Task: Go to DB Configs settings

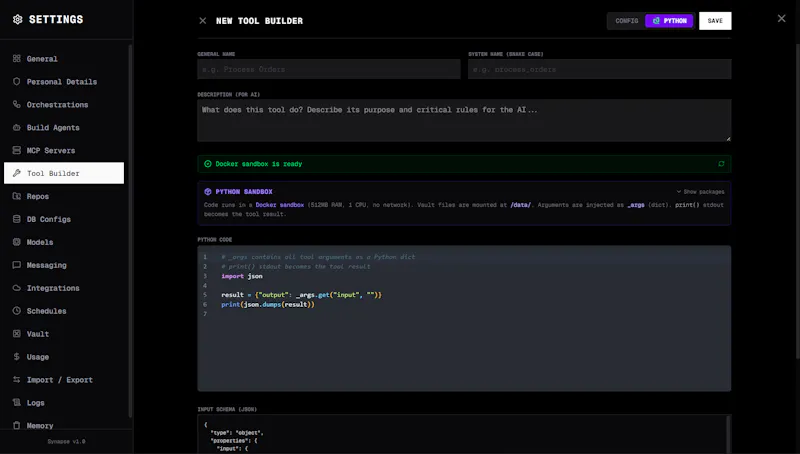Action: click(64, 219)
